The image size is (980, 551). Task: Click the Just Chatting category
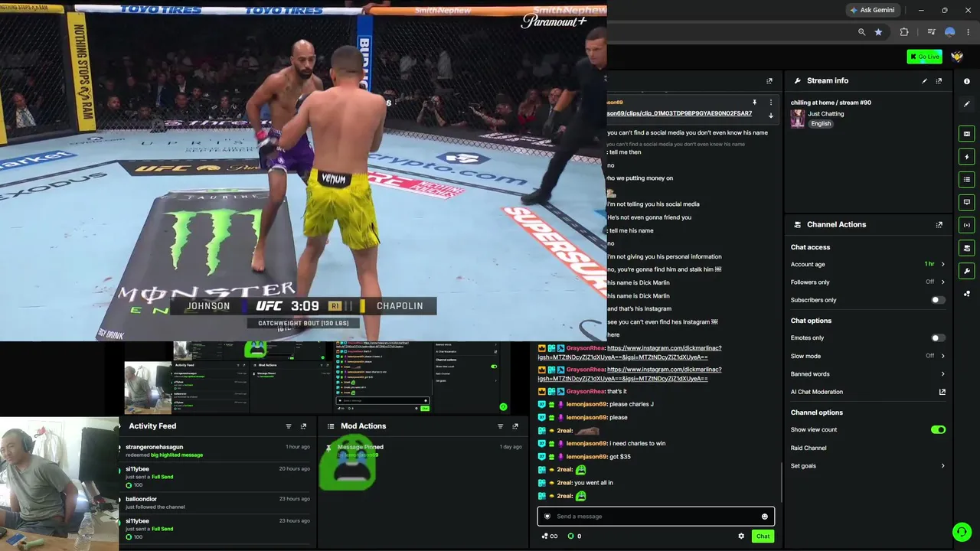pos(826,114)
